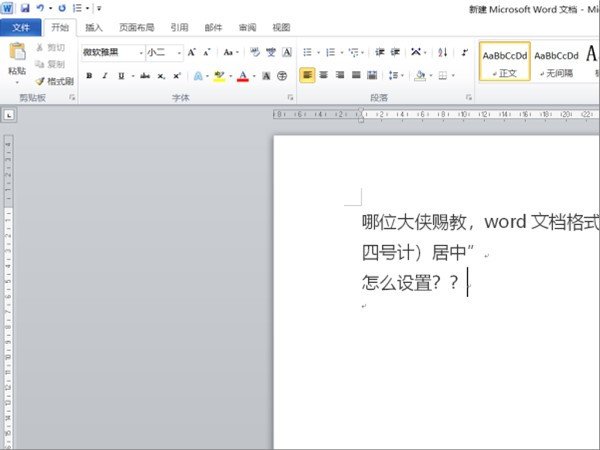Open line spacing dropdown
The width and height of the screenshot is (600, 450).
pos(396,75)
